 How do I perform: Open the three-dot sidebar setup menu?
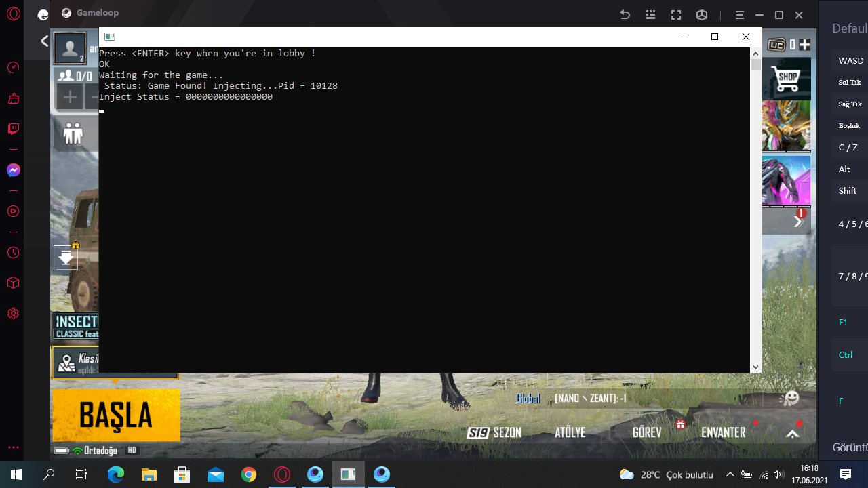click(13, 447)
